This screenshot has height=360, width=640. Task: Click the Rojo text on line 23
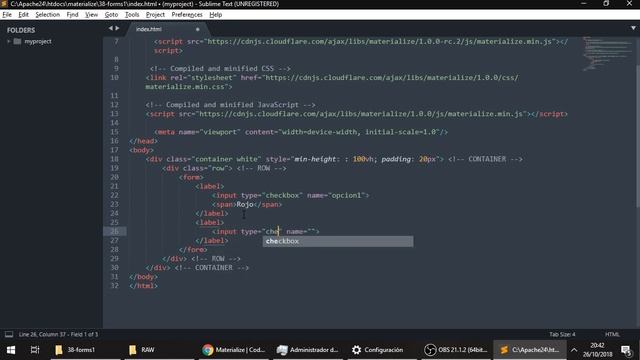click(245, 204)
